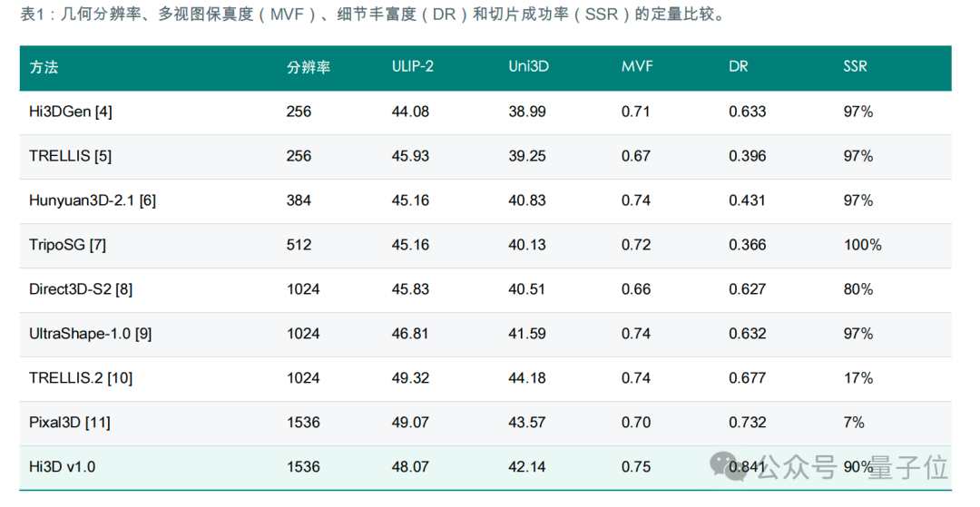Screen dimensions: 980x507
Task: Click the 80% SSR value
Action: (858, 289)
